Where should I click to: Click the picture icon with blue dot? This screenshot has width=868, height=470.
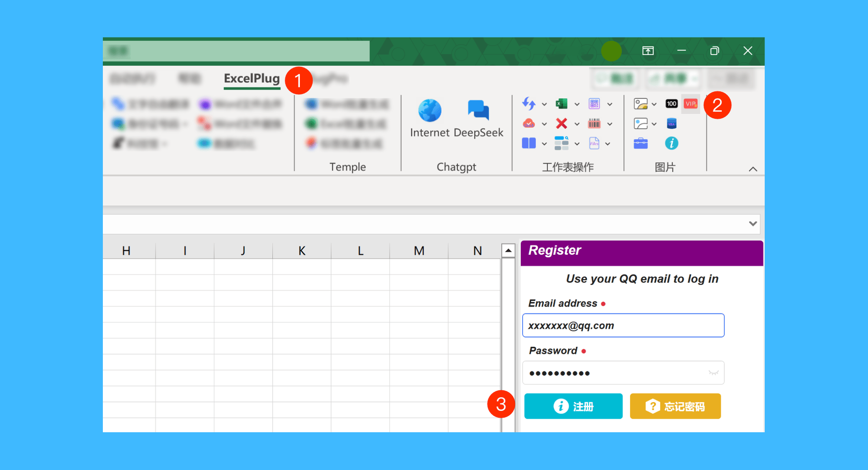click(641, 124)
